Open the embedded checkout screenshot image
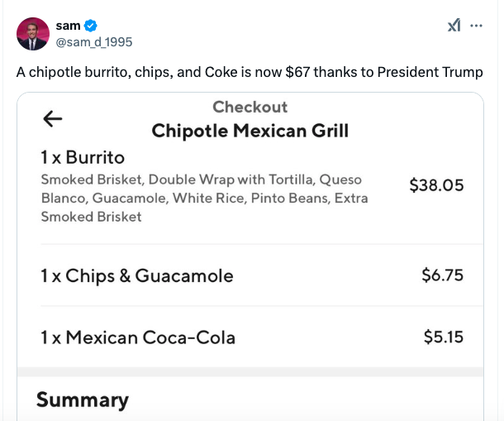 pos(250,256)
